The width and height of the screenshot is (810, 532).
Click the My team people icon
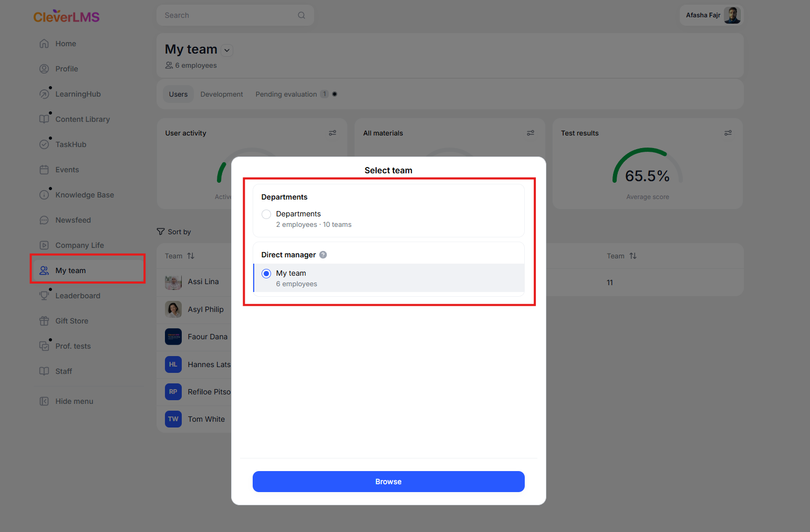(x=44, y=270)
